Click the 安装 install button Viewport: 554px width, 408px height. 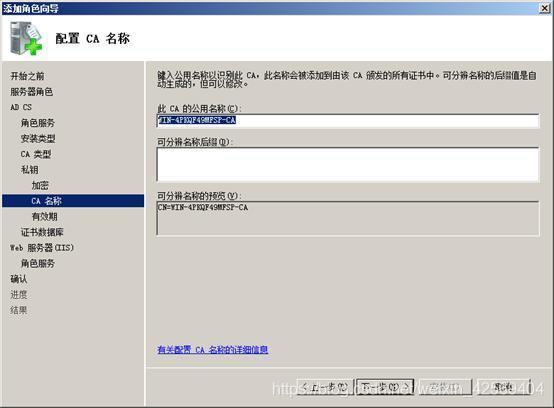[445, 387]
